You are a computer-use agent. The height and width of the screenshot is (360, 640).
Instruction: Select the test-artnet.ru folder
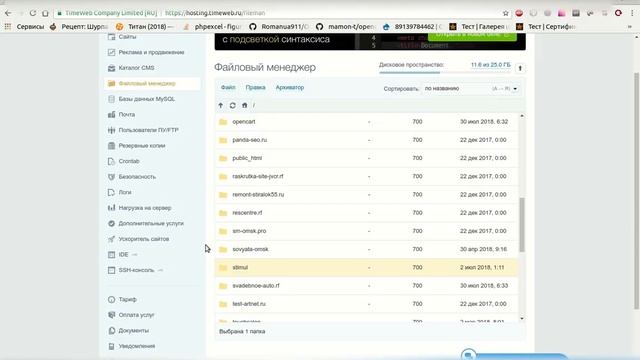(x=366, y=304)
